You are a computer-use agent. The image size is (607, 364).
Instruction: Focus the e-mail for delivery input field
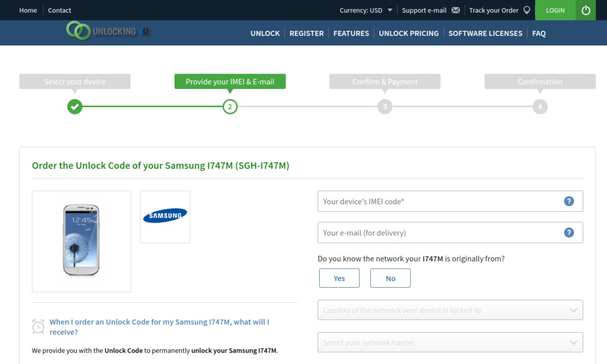450,233
